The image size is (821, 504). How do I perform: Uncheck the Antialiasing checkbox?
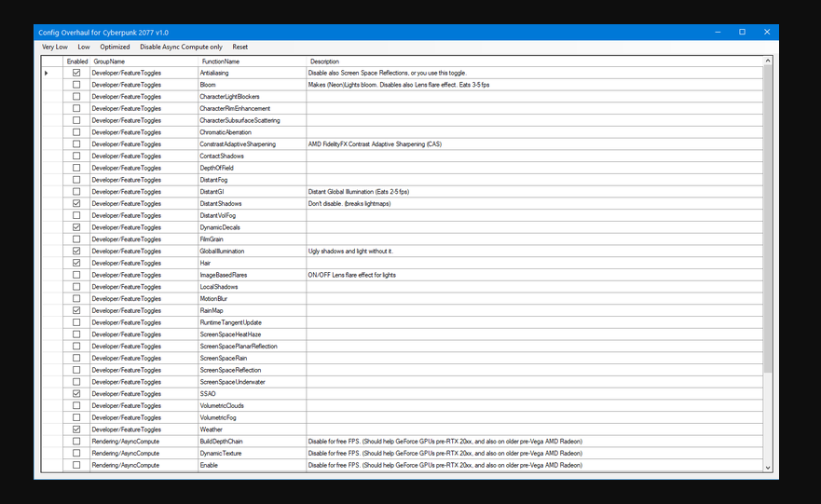[76, 73]
